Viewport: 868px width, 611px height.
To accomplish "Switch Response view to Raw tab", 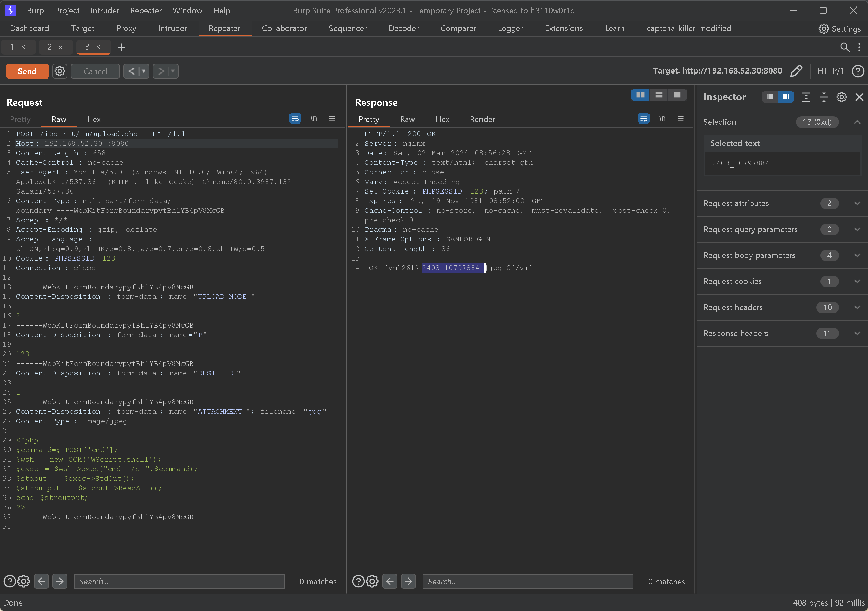I will [407, 119].
